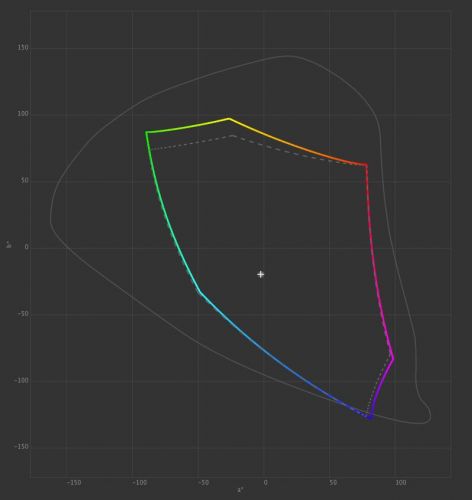Click the green corner of colored gamut

[x=146, y=132]
